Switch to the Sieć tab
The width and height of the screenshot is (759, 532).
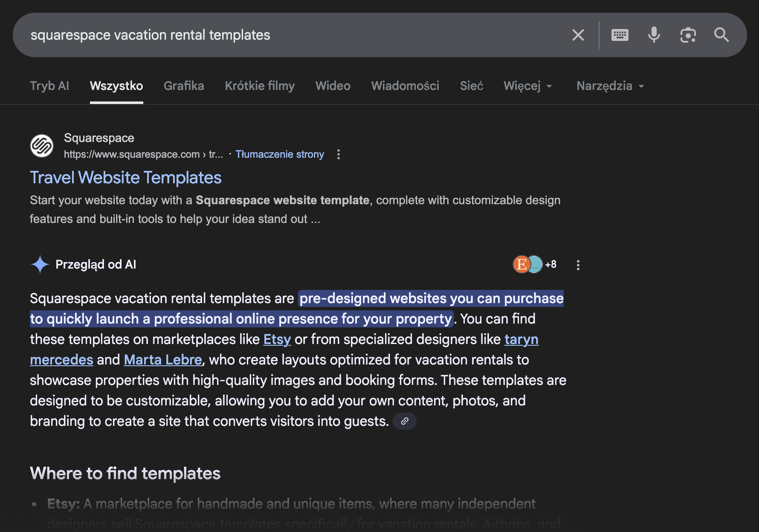click(x=471, y=86)
